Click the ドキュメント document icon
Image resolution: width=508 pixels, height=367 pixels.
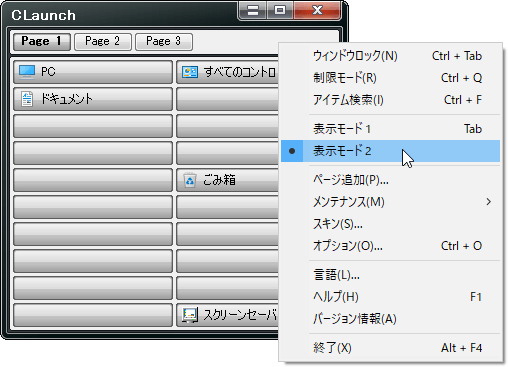[27, 99]
